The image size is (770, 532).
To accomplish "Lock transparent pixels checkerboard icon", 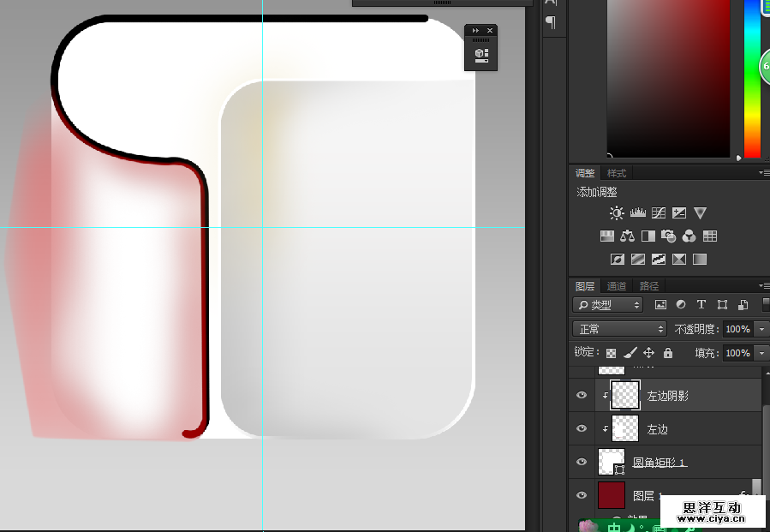I will click(x=611, y=353).
